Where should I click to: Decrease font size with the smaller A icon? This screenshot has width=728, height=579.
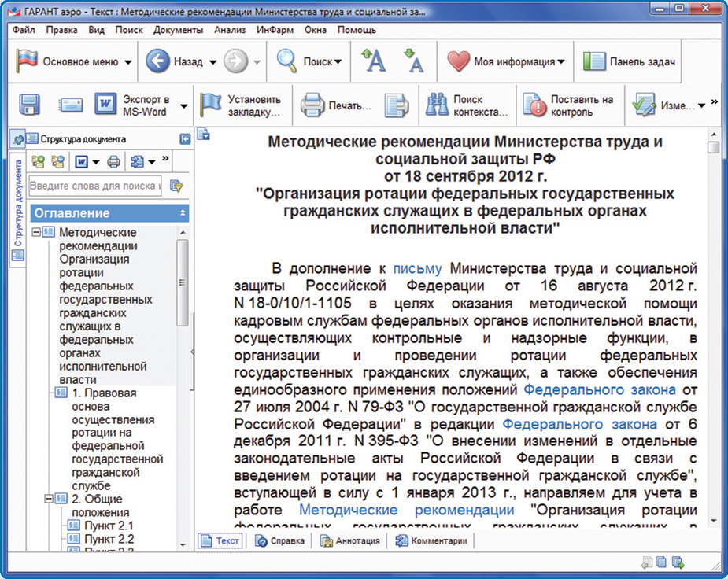[x=412, y=61]
